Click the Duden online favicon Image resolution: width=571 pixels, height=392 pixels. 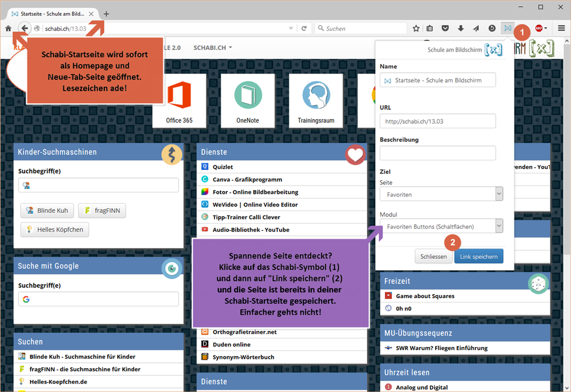coord(205,344)
